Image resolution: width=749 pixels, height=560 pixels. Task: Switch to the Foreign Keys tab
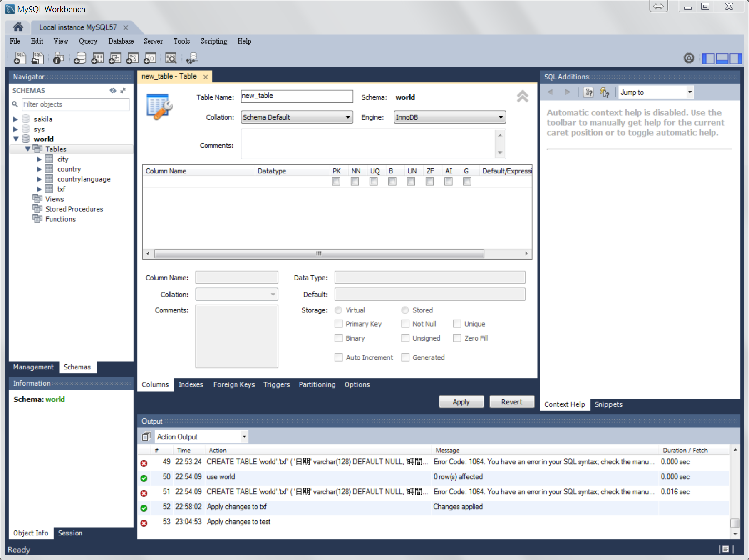[x=234, y=384]
